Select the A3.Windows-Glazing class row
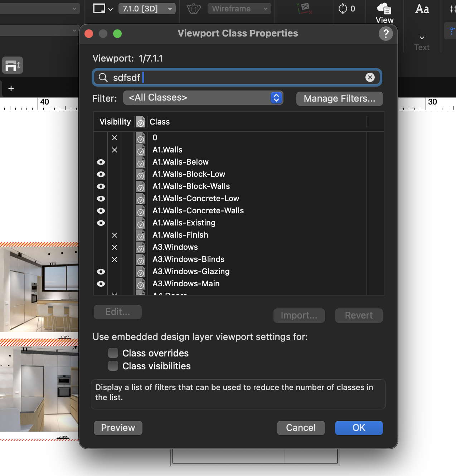 [191, 272]
